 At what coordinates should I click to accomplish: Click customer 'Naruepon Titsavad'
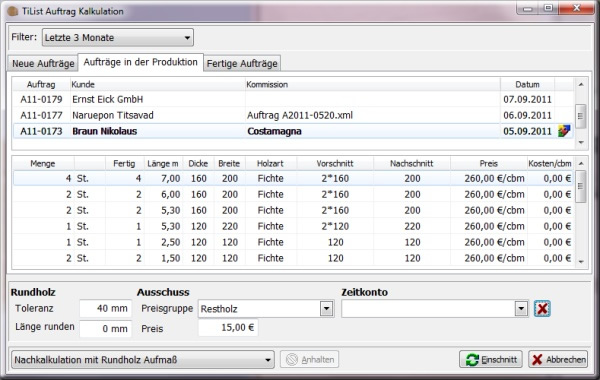tap(113, 115)
